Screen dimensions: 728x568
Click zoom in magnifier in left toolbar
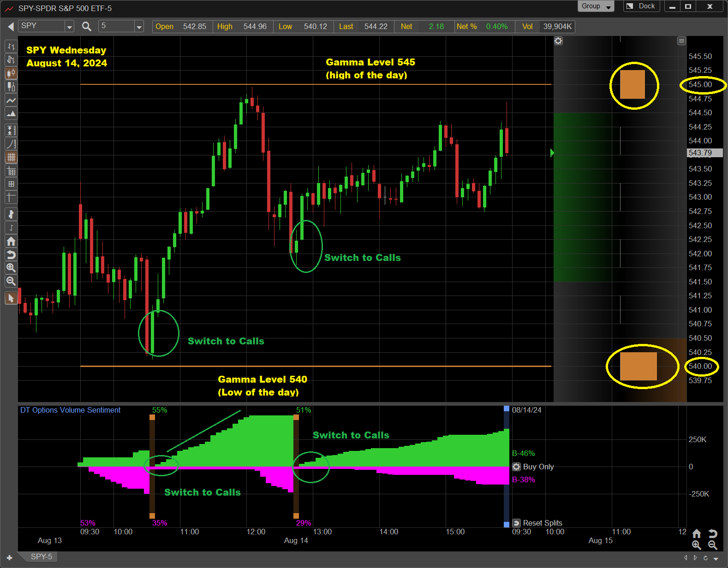(11, 268)
